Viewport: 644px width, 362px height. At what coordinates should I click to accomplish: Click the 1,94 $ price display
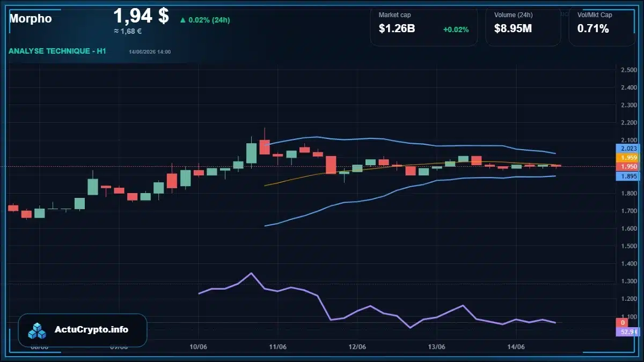click(x=141, y=16)
